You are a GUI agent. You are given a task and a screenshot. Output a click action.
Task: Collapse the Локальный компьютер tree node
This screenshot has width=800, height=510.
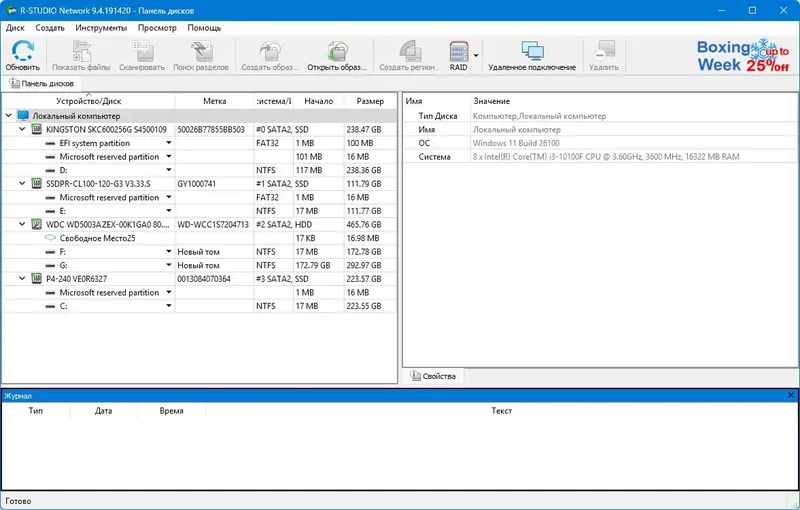click(8, 116)
